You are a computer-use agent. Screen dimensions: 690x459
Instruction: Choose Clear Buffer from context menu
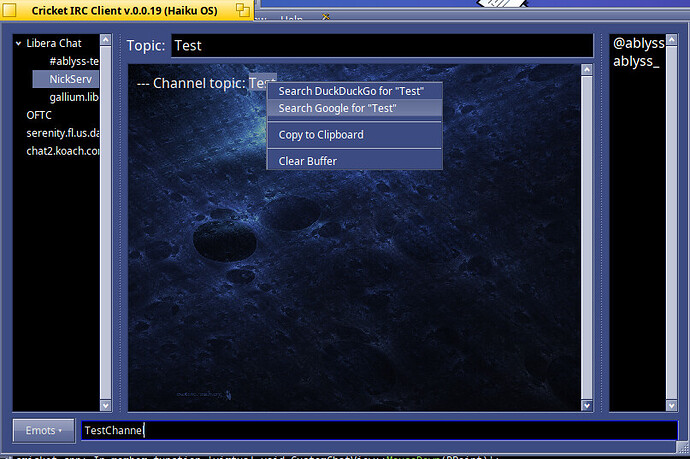(354, 161)
